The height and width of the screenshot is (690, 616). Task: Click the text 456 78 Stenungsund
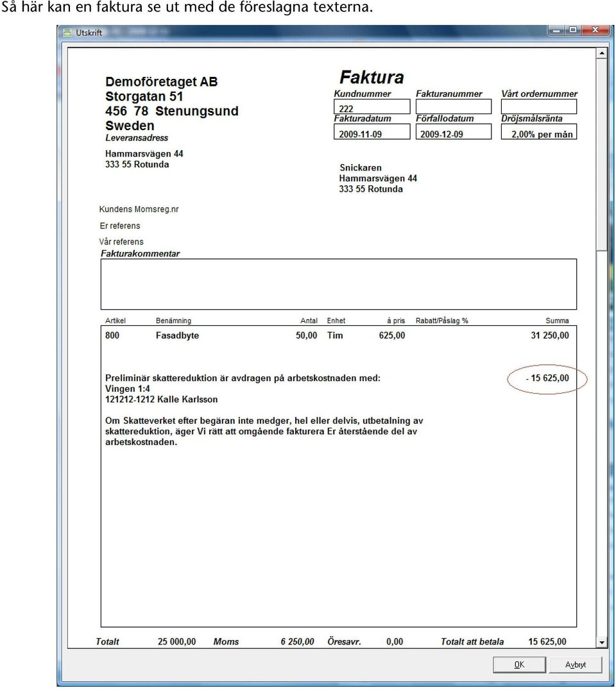pos(172,112)
